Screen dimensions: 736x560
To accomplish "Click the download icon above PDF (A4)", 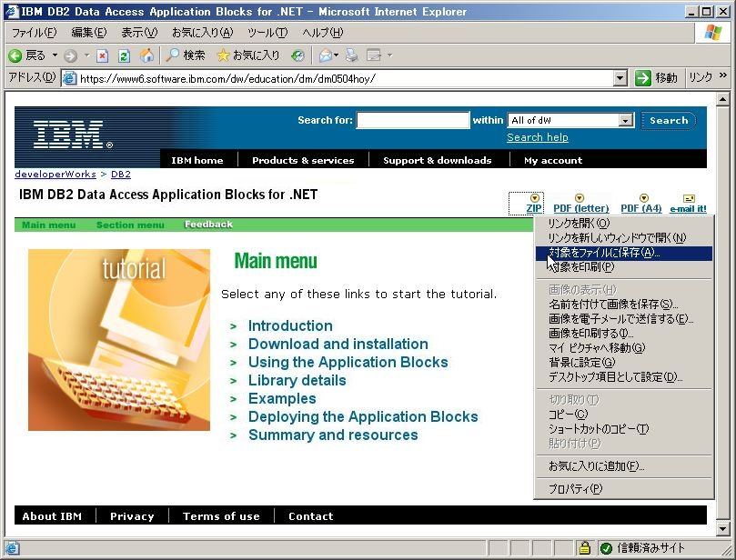I will point(643,198).
